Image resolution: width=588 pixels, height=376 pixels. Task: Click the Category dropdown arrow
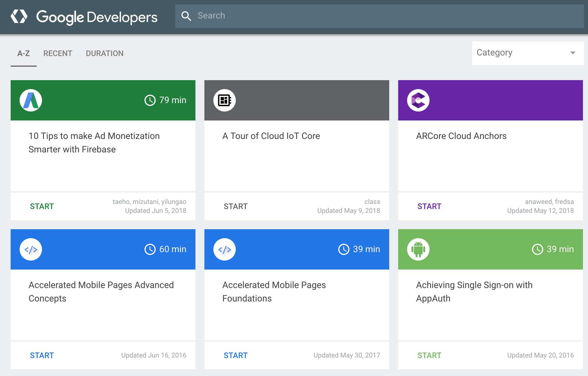(x=573, y=53)
